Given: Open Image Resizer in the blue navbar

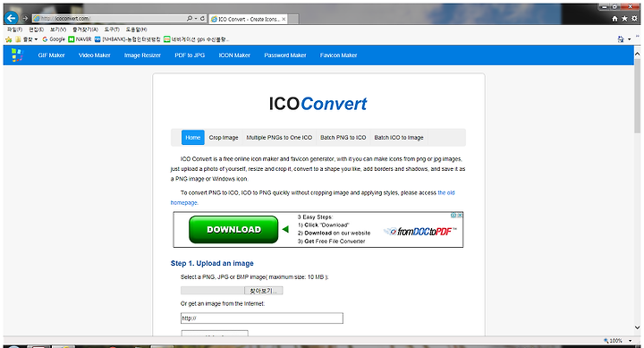Looking at the screenshot, I should 142,55.
